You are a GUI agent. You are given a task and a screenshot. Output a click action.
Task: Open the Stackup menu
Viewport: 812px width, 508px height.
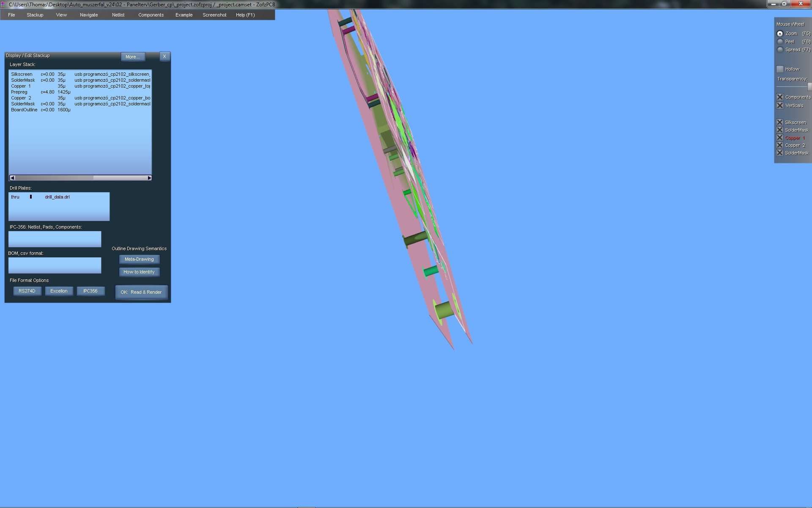pyautogui.click(x=35, y=15)
